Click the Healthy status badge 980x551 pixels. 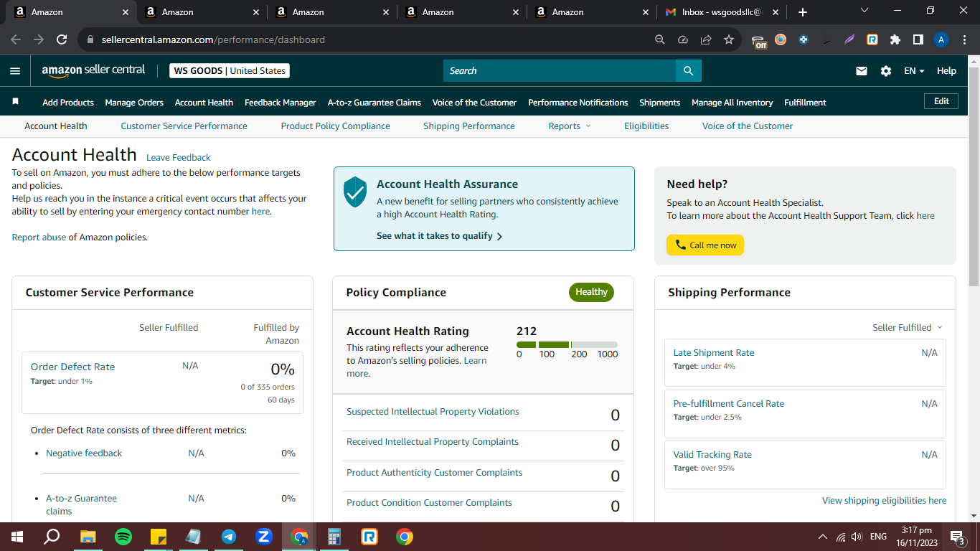coord(591,292)
